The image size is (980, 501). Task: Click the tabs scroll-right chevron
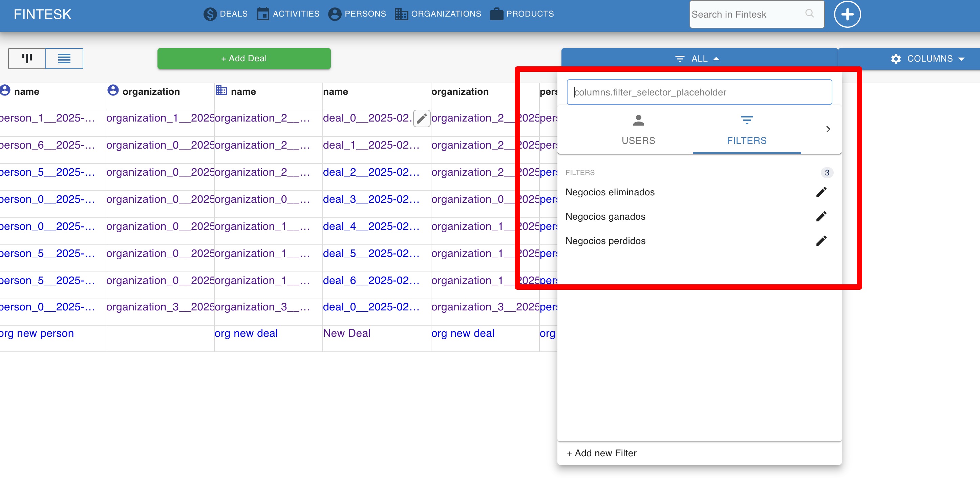[828, 129]
